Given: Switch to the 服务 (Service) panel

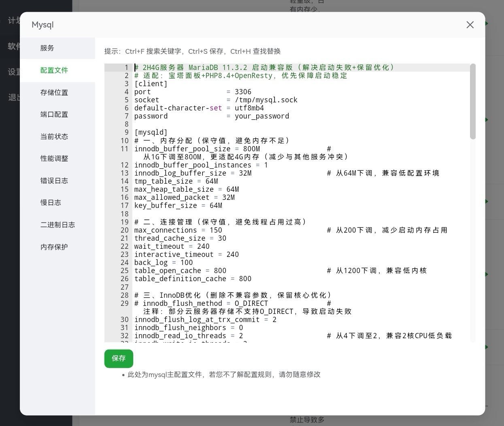Looking at the screenshot, I should [47, 48].
